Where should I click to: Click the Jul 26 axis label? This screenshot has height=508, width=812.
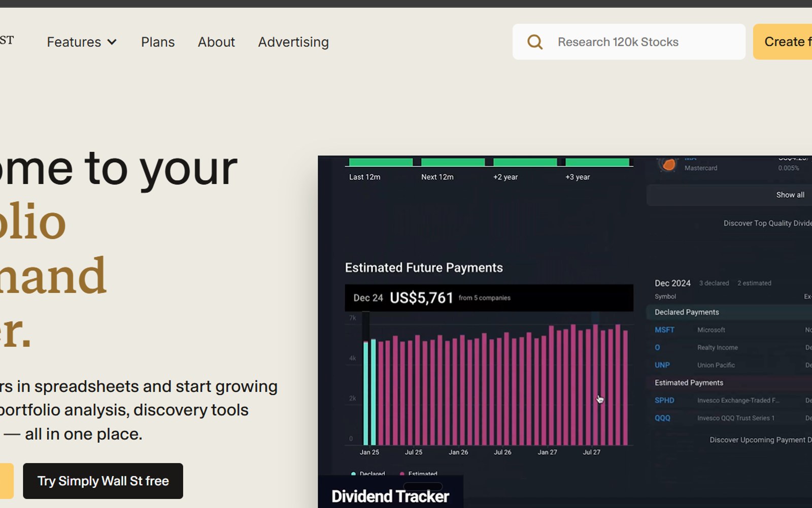tap(502, 452)
